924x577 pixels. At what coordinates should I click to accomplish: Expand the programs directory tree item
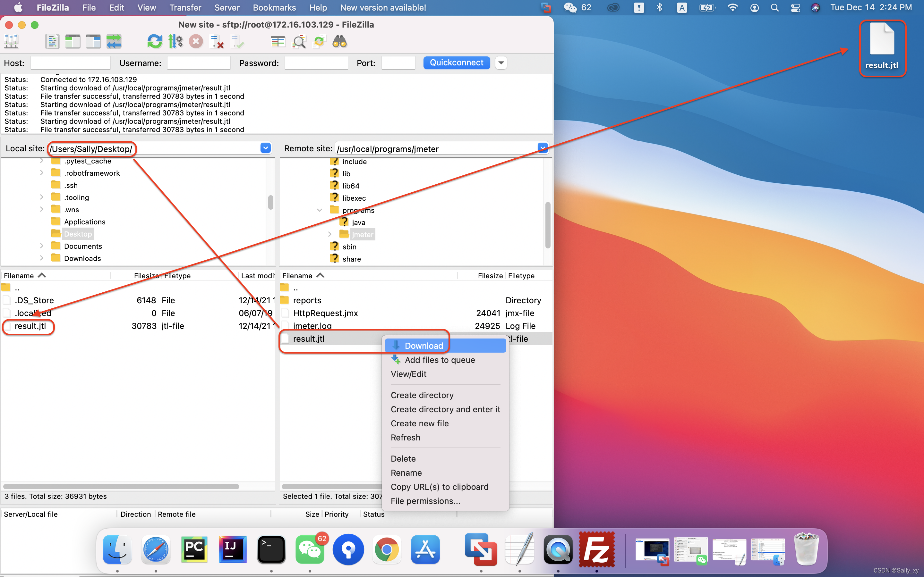click(319, 209)
